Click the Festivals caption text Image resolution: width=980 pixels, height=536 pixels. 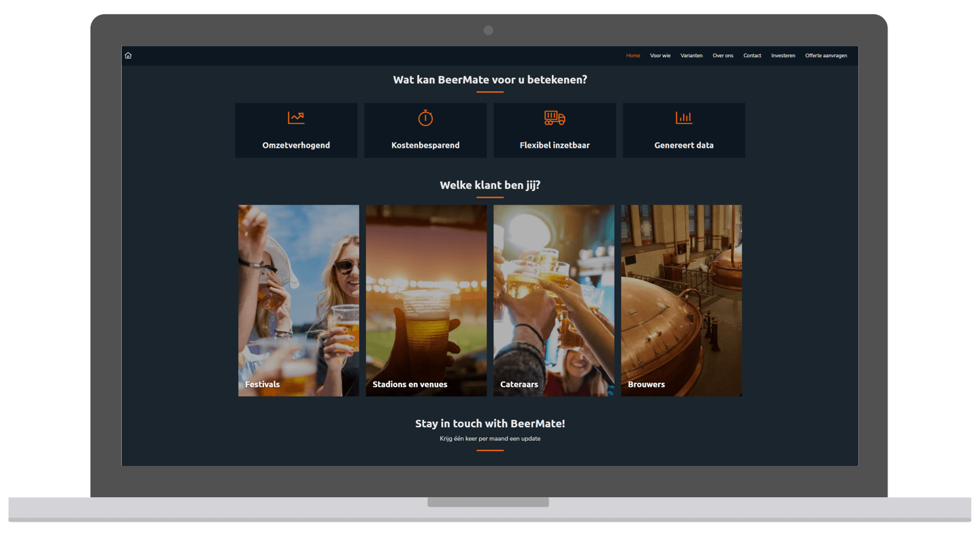click(x=262, y=384)
